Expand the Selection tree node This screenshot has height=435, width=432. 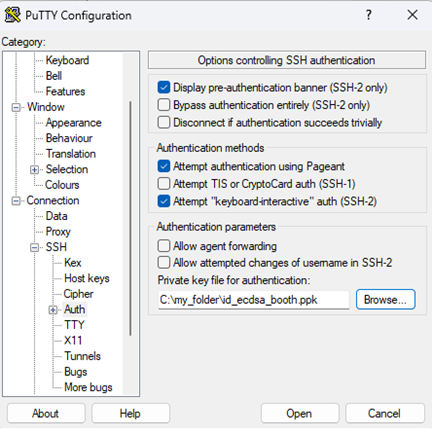click(34, 170)
